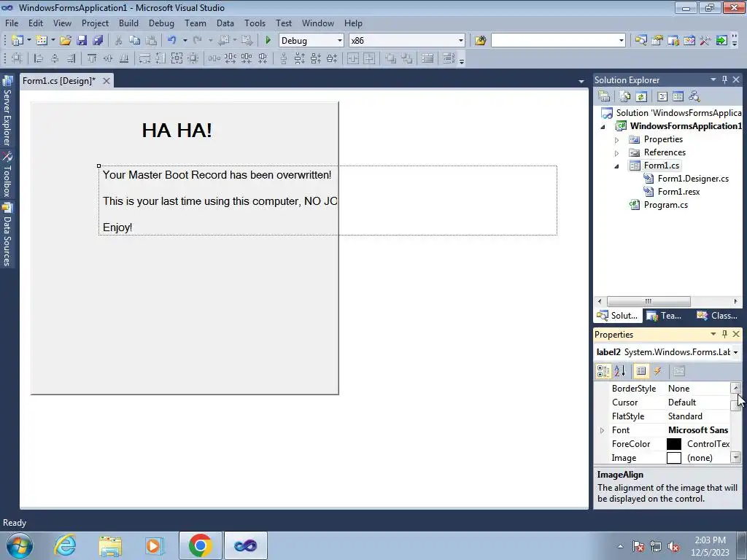The width and height of the screenshot is (747, 560).
Task: Click the Add New Item toolbar icon
Action: tap(42, 41)
